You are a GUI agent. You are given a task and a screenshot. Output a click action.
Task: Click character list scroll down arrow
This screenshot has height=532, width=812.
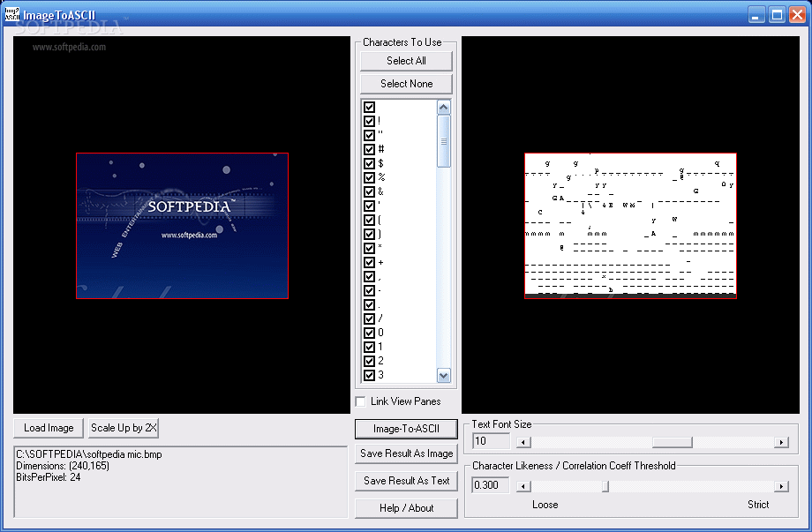point(444,376)
